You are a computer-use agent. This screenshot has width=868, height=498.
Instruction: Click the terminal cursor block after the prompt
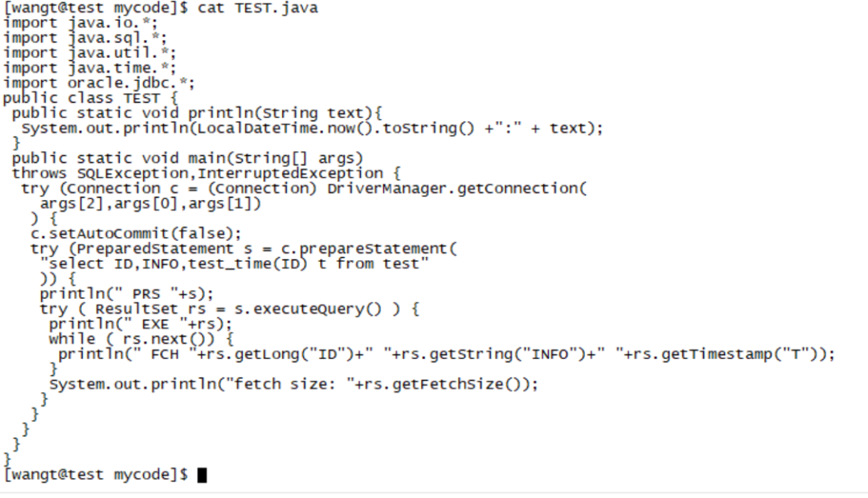click(x=202, y=476)
